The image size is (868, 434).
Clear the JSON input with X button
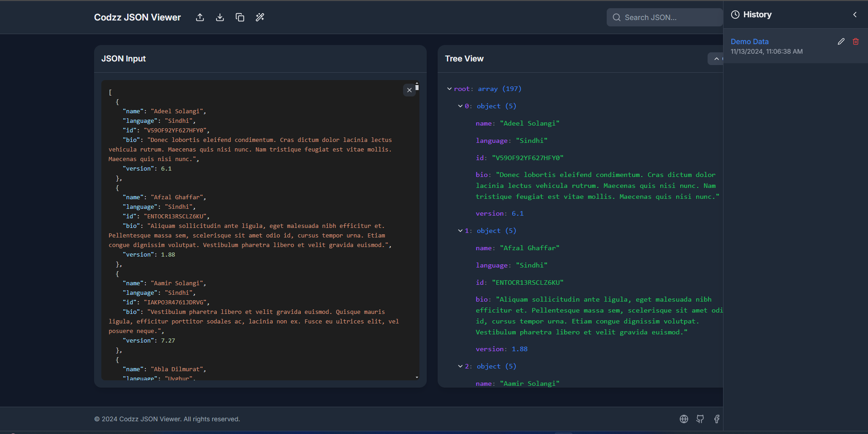409,90
